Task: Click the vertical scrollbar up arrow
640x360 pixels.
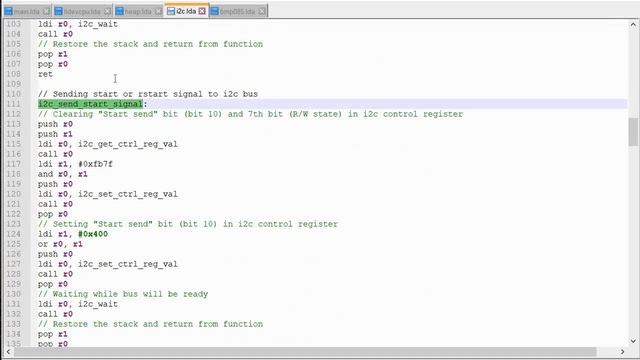Action: pyautogui.click(x=633, y=24)
